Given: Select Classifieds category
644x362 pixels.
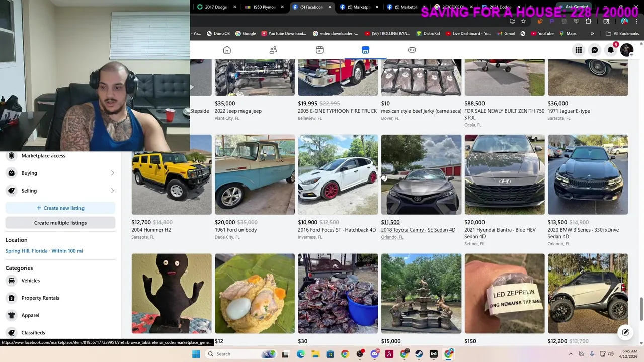Looking at the screenshot, I should pos(60,333).
